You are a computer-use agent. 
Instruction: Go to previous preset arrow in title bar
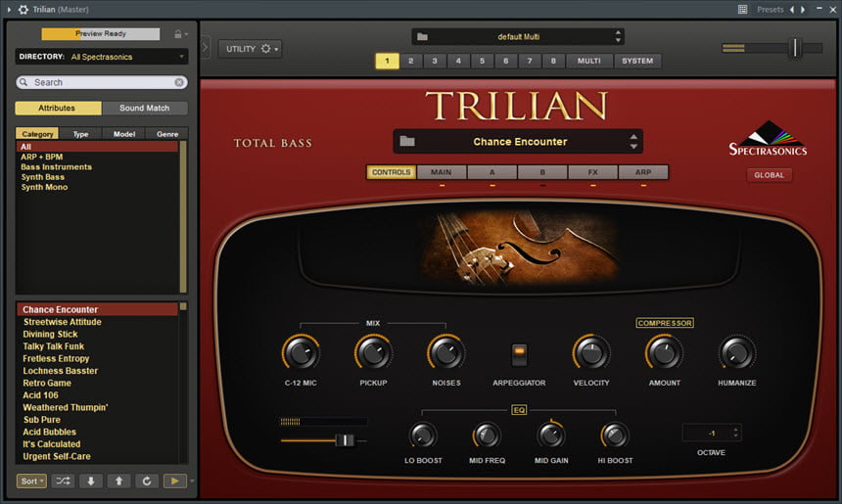[791, 9]
